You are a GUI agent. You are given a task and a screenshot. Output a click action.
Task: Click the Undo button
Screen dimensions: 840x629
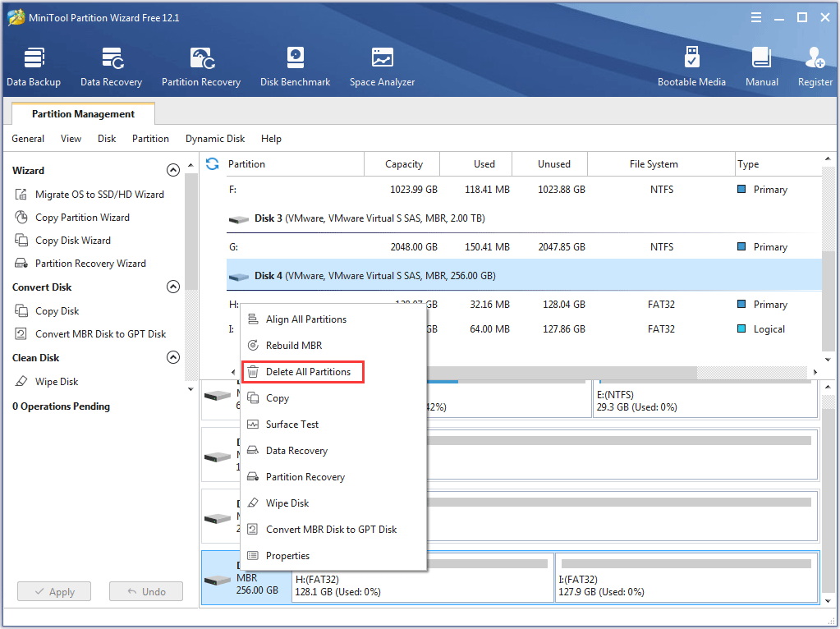pos(146,592)
